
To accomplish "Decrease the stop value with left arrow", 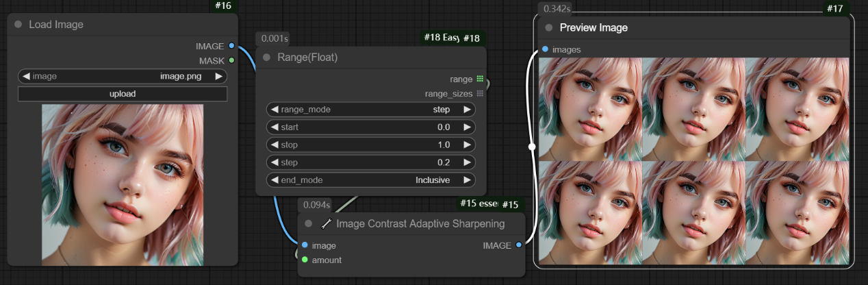I will (x=274, y=145).
